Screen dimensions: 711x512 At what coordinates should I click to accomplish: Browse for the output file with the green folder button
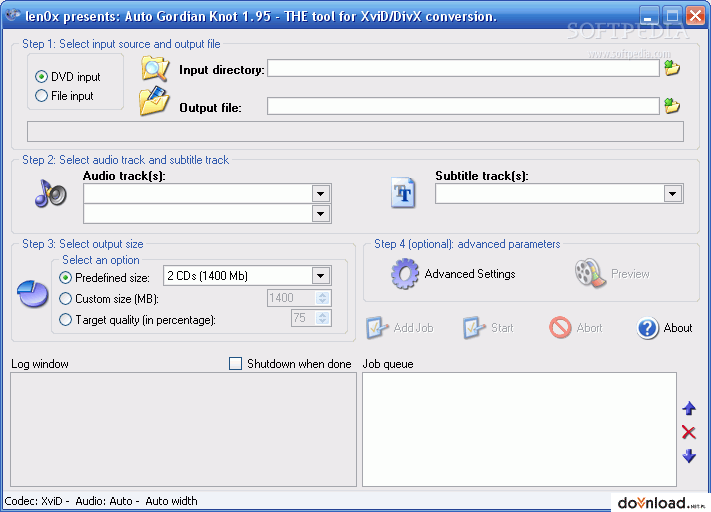tap(672, 106)
